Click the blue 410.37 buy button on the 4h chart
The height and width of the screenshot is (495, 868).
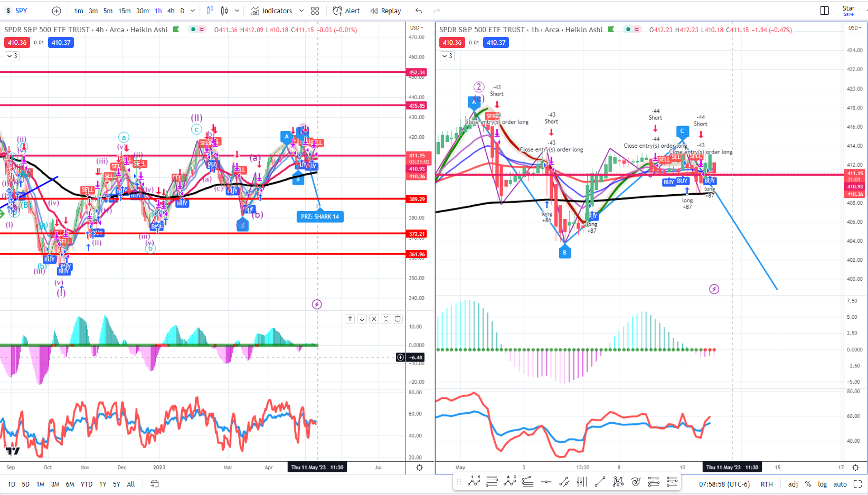[x=61, y=43]
